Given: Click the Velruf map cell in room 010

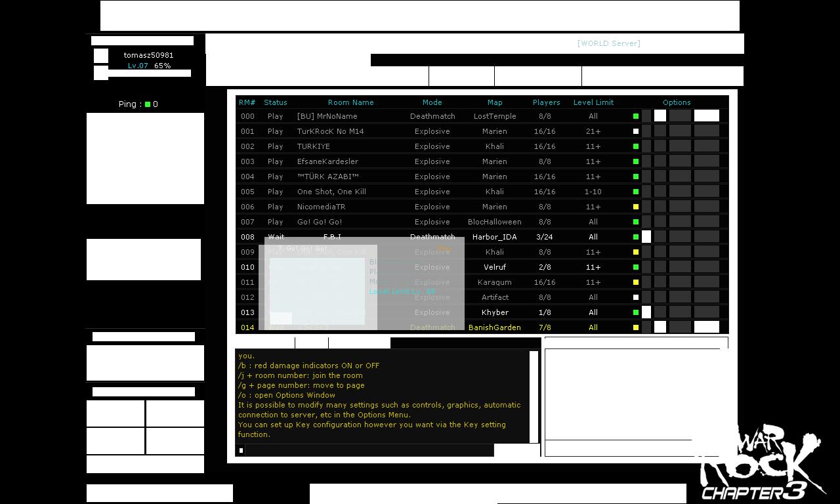Looking at the screenshot, I should click(495, 267).
